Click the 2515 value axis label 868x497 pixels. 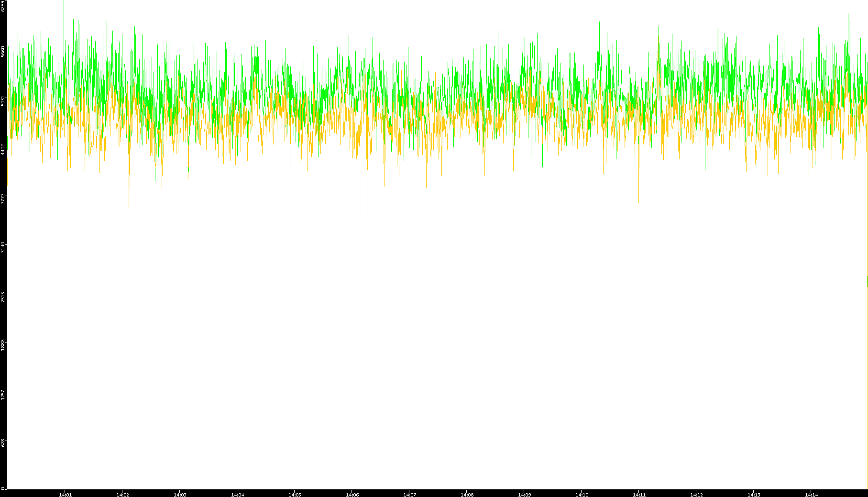(3, 296)
